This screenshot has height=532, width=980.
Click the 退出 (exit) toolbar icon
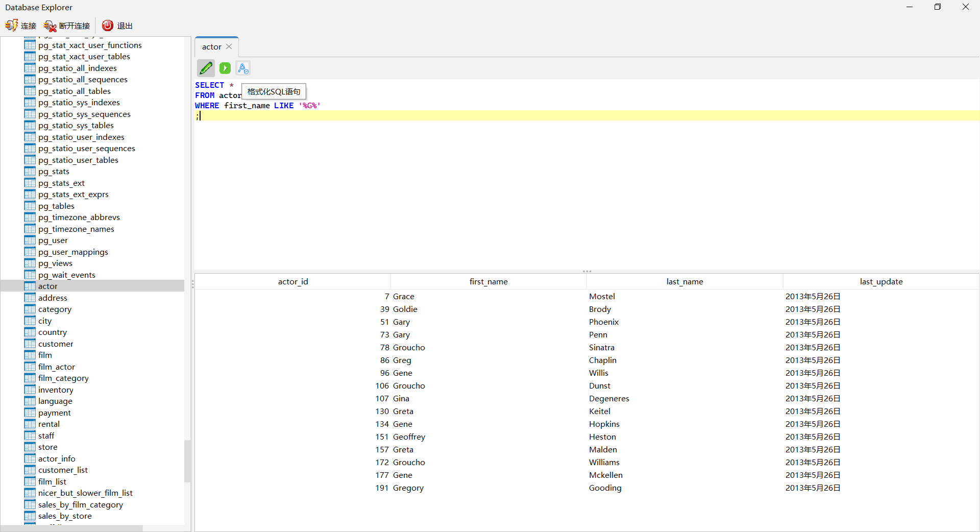tap(117, 26)
